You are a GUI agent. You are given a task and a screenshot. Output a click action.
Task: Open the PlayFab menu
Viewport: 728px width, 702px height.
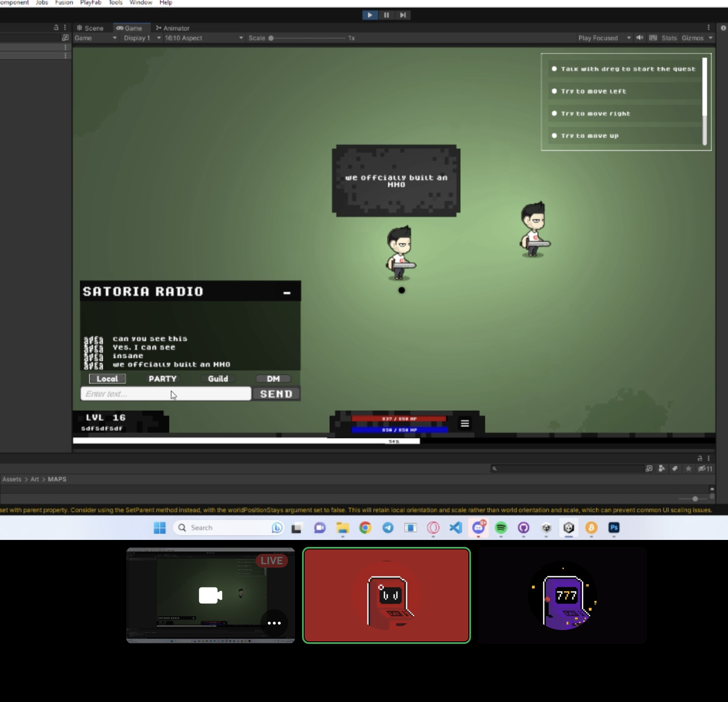pos(91,3)
